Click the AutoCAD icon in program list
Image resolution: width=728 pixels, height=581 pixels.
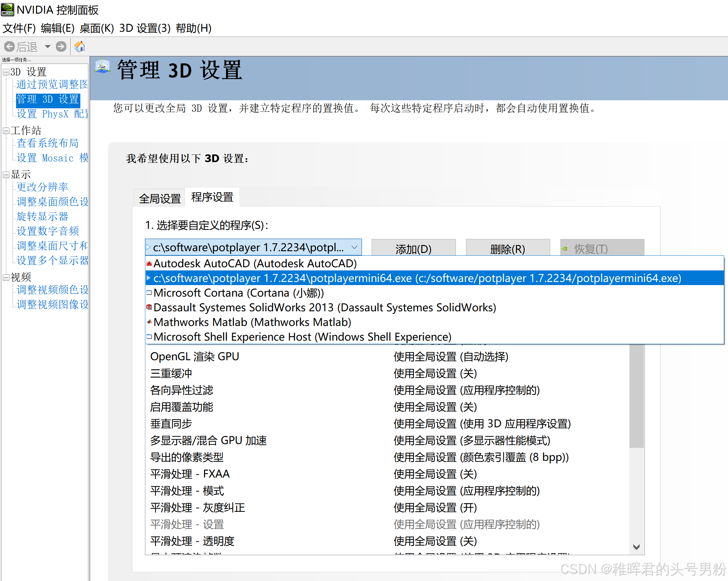tap(149, 263)
